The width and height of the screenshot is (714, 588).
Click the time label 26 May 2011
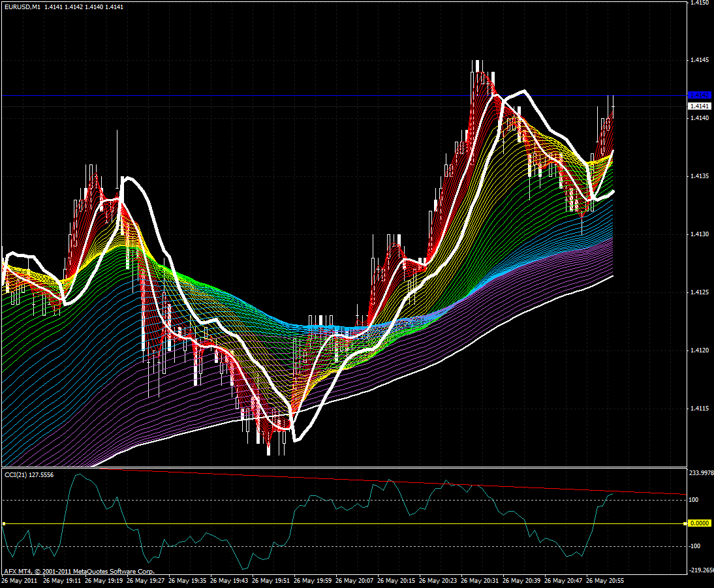tap(20, 581)
